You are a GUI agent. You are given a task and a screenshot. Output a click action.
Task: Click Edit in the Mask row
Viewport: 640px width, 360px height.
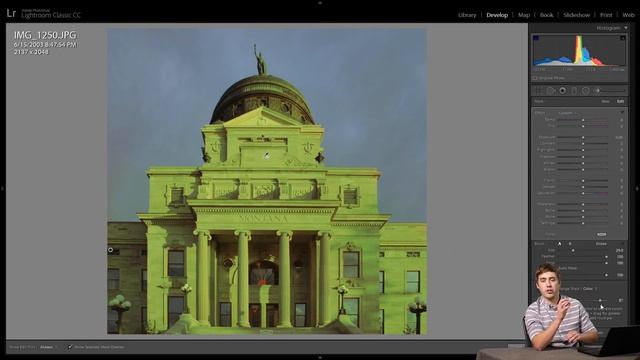click(x=620, y=101)
